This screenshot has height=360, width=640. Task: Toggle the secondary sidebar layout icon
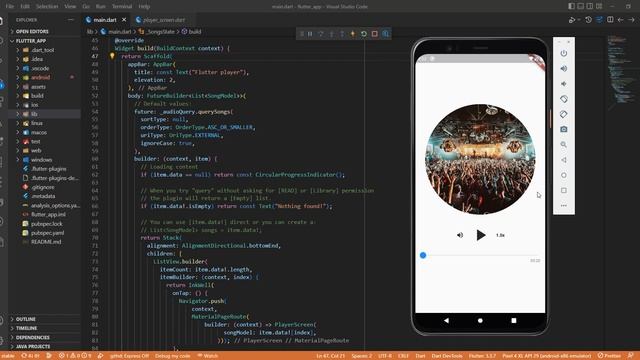pos(590,6)
